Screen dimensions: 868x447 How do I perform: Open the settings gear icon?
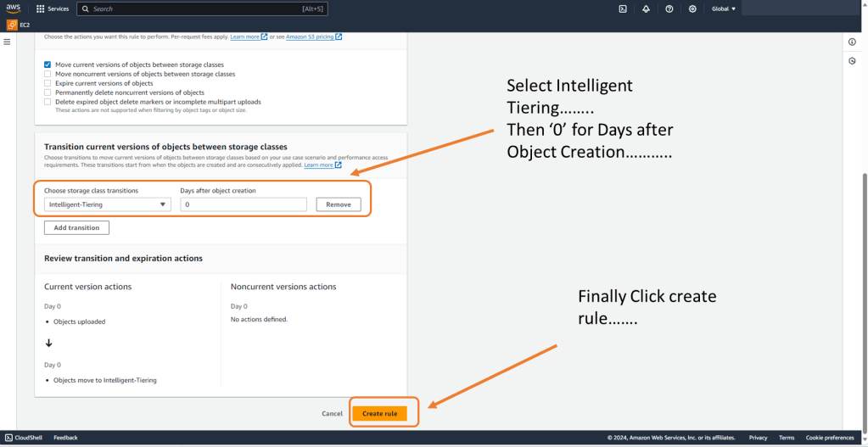(x=692, y=8)
